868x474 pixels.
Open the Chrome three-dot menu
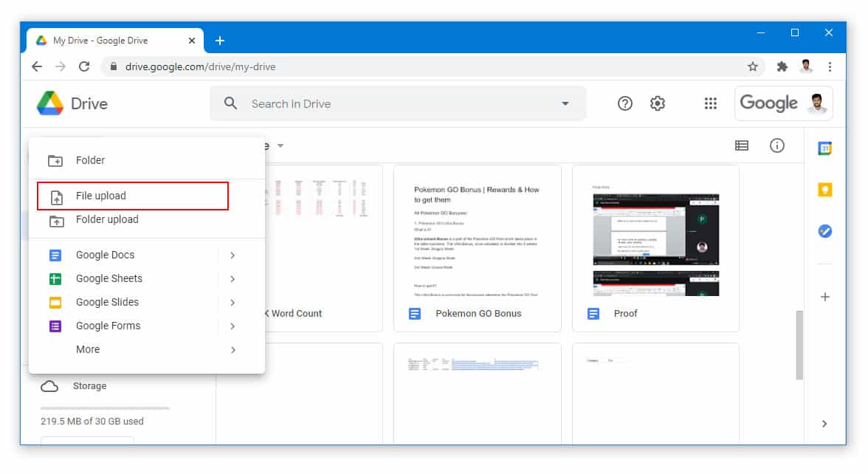pyautogui.click(x=830, y=66)
